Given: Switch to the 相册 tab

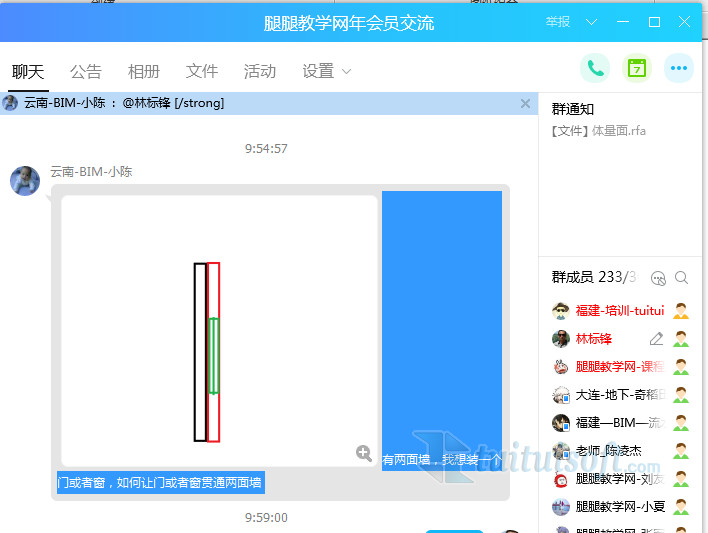Looking at the screenshot, I should pyautogui.click(x=144, y=71).
